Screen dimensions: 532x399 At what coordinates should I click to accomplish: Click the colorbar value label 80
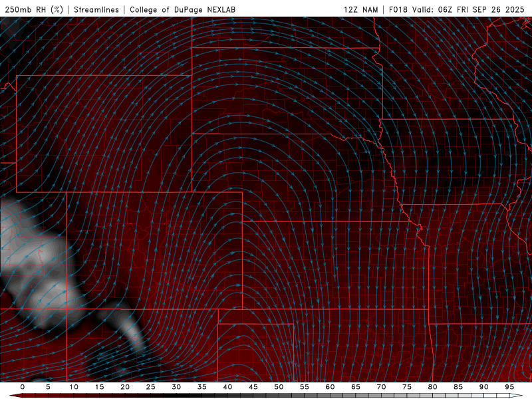click(432, 387)
